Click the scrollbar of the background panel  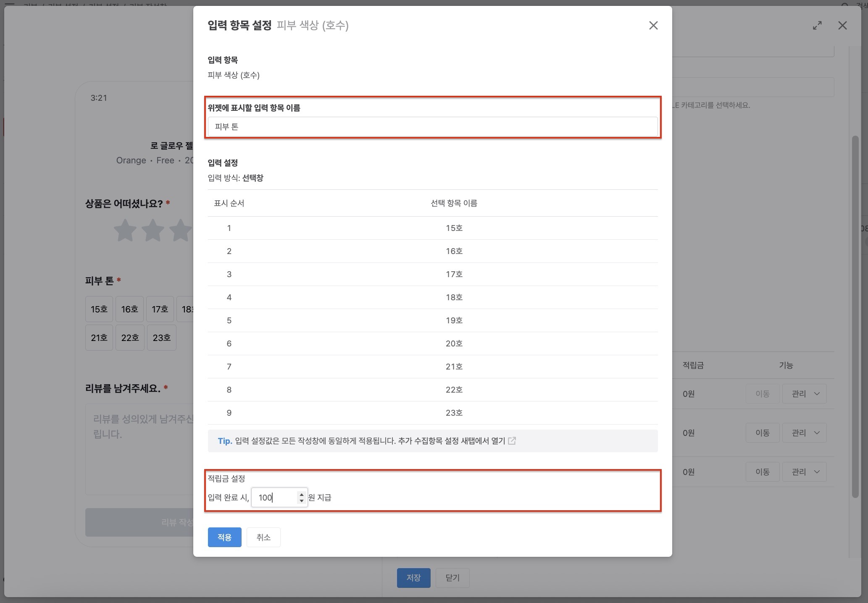point(855,317)
